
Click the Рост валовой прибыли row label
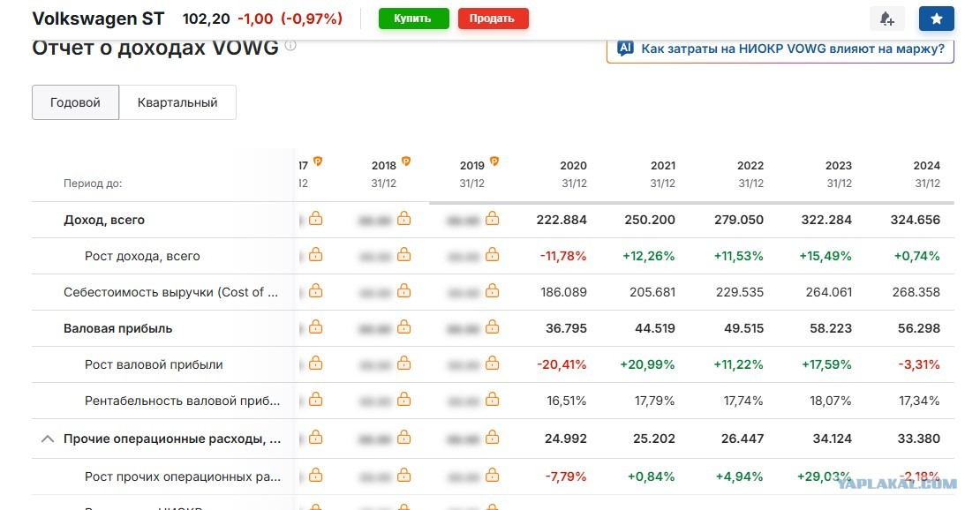154,365
